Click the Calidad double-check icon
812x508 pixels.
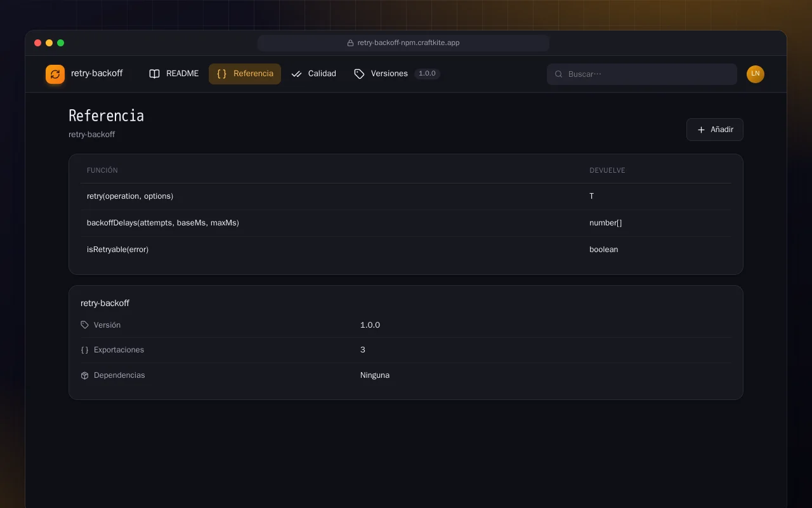(x=296, y=74)
